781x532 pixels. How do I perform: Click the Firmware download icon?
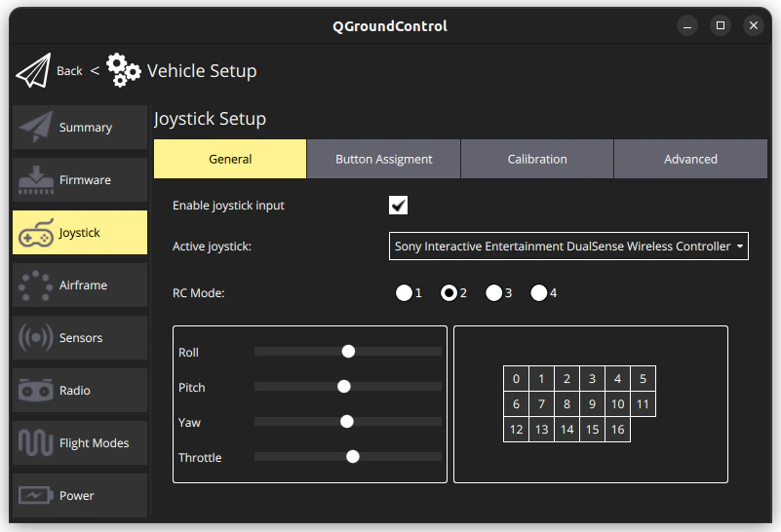tap(35, 180)
